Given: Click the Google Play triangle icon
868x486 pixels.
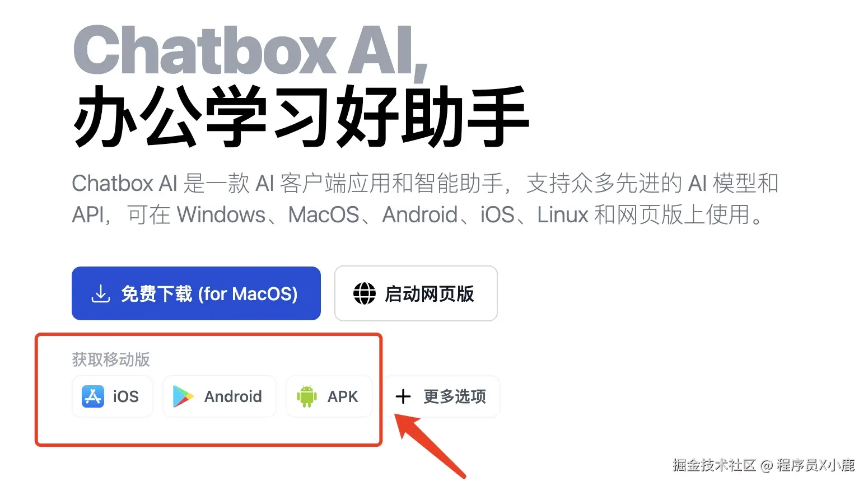Looking at the screenshot, I should [183, 396].
